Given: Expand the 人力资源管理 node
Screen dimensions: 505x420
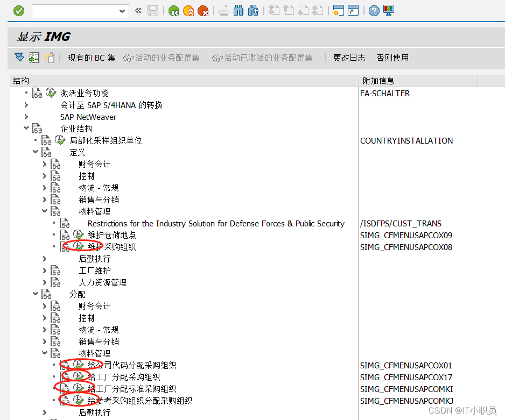Looking at the screenshot, I should point(45,282).
